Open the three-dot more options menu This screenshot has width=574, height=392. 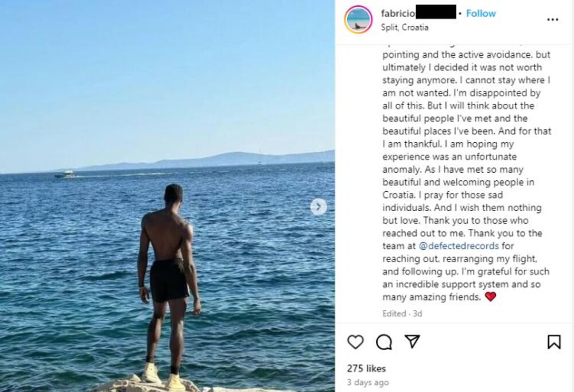[x=552, y=20]
